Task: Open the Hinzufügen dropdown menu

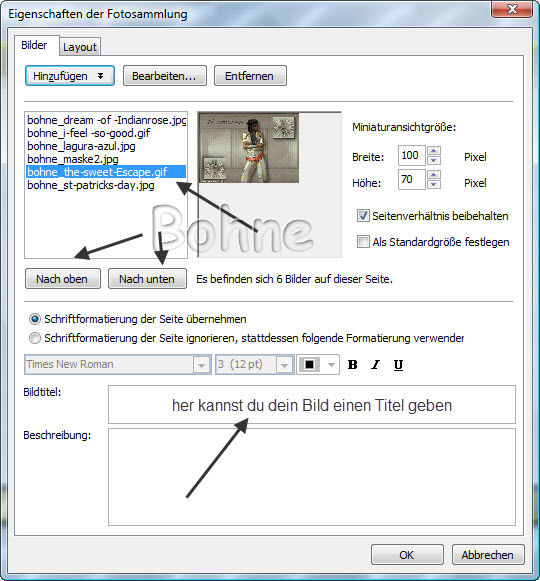Action: 70,76
